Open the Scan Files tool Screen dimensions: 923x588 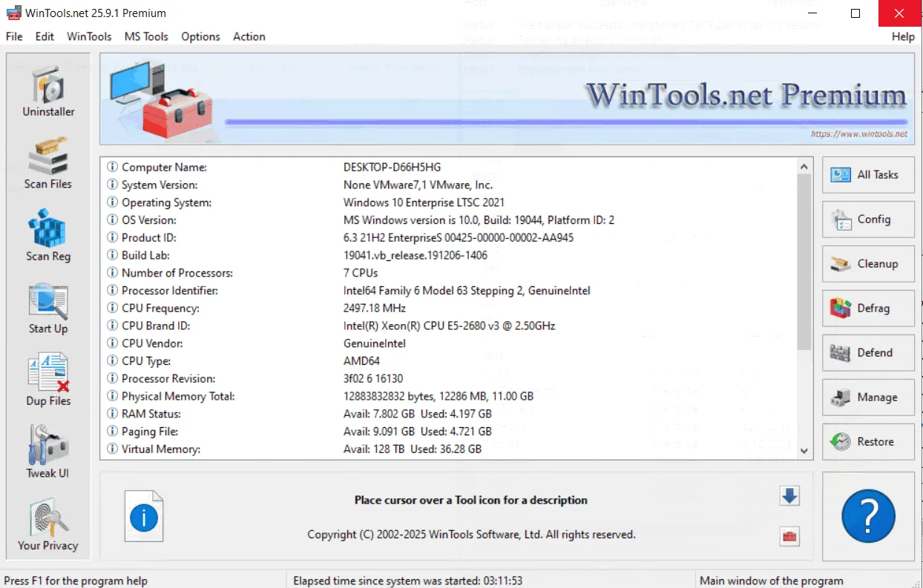click(x=48, y=164)
